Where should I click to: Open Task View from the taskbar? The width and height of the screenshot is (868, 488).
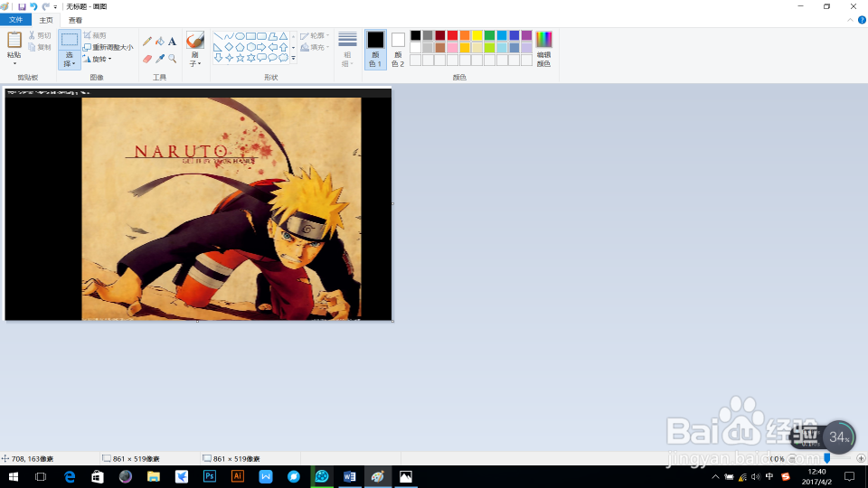tap(41, 476)
